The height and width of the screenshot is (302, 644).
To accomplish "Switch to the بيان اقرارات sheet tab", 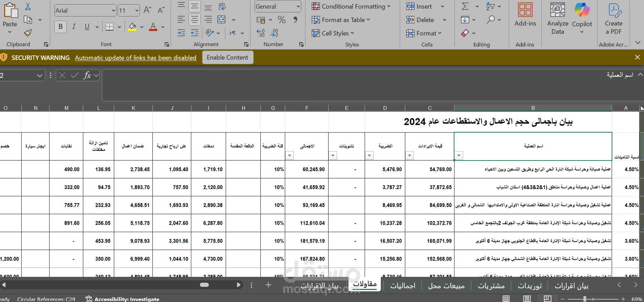I will (x=571, y=286).
